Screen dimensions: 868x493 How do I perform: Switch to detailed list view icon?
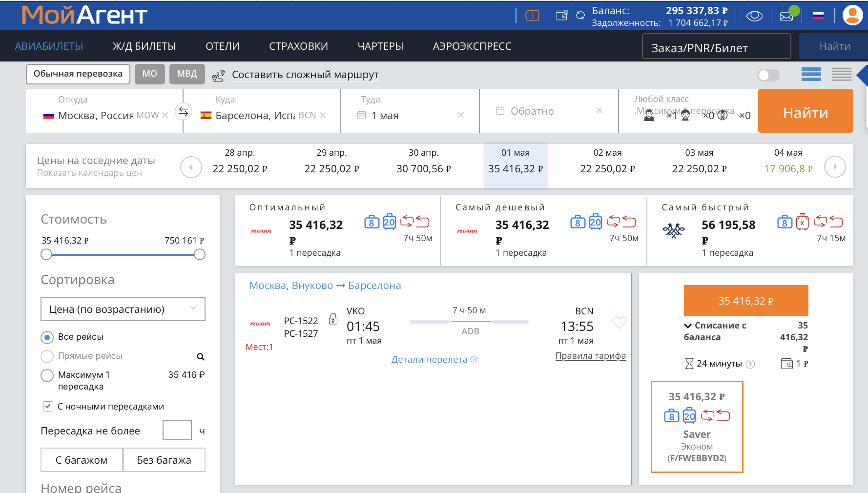coord(842,75)
